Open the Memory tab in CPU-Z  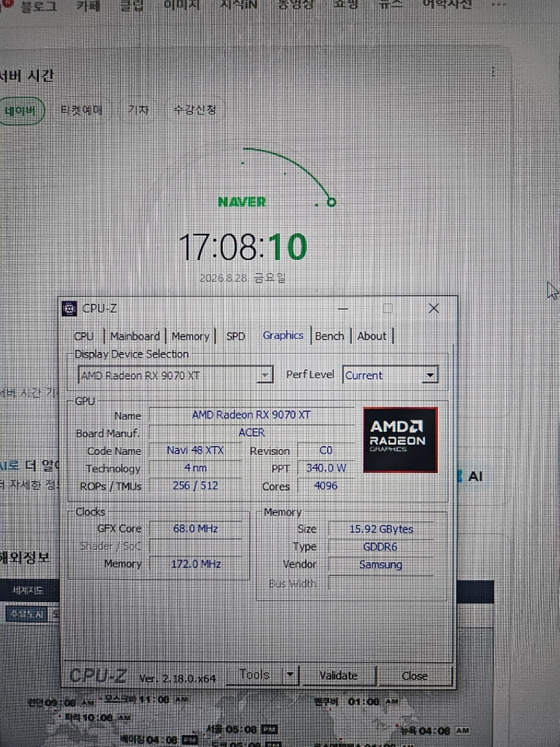coord(190,336)
